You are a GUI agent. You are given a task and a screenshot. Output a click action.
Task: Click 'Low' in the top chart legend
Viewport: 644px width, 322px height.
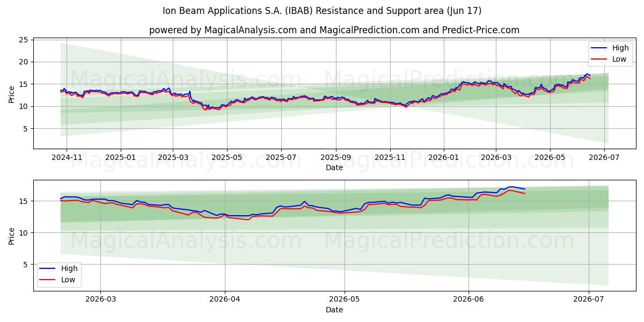coord(619,59)
